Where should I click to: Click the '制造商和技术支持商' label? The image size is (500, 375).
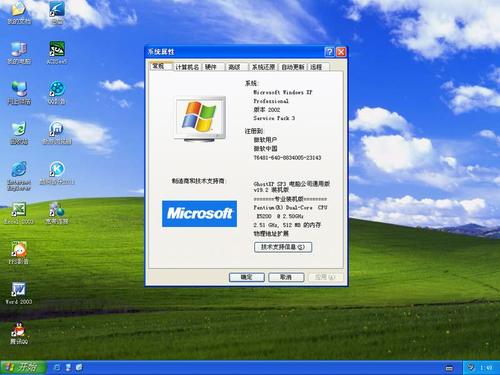[199, 181]
